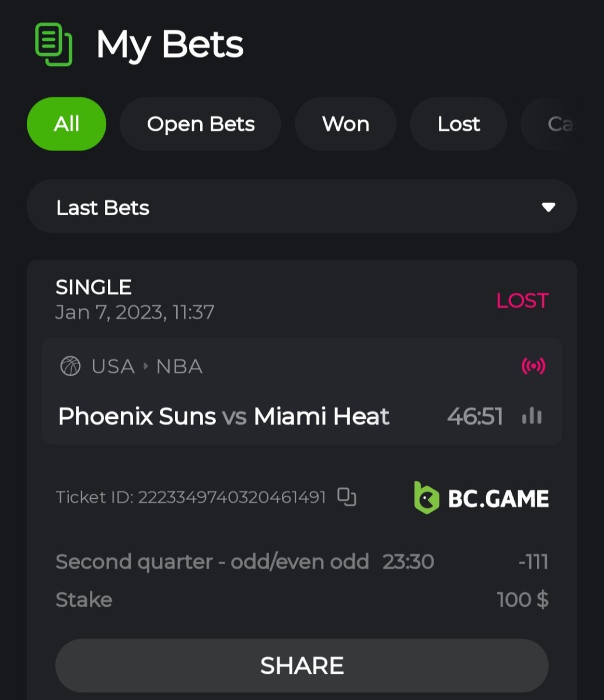Viewport: 604px width, 700px height.
Task: Click the USA category link
Action: (x=113, y=366)
